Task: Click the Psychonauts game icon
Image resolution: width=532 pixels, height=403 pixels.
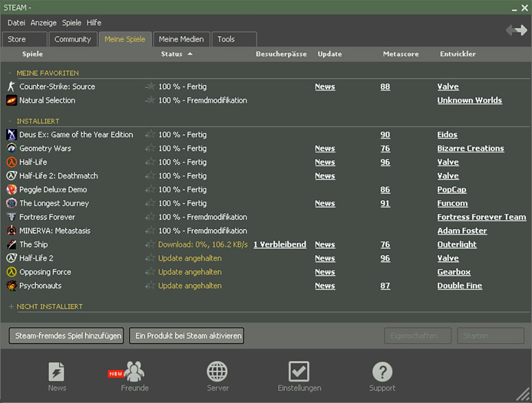Action: click(11, 286)
